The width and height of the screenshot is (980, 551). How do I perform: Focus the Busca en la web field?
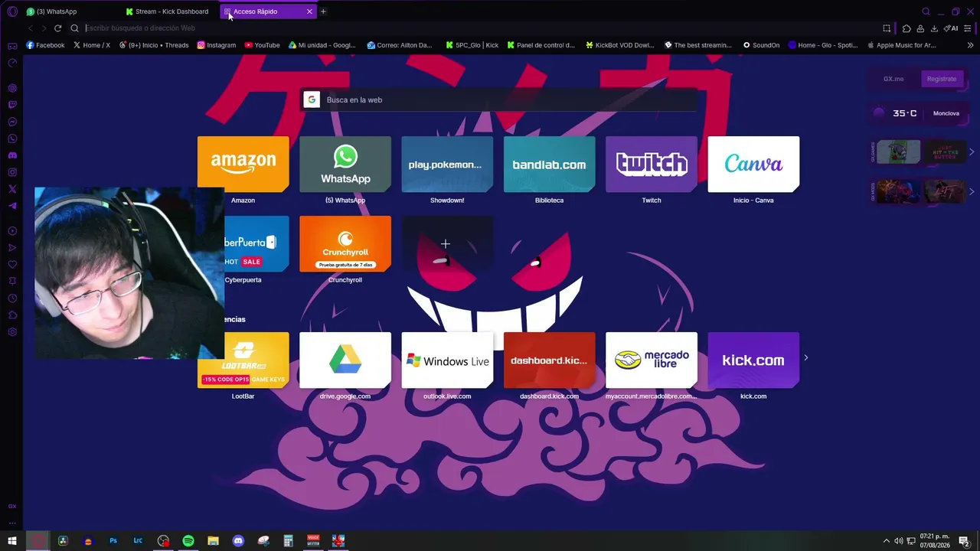[499, 99]
